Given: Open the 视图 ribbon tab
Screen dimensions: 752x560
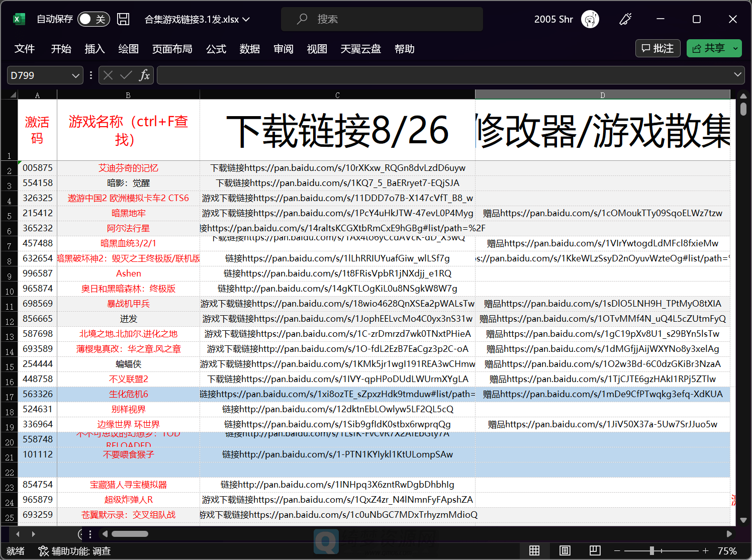Looking at the screenshot, I should 317,49.
